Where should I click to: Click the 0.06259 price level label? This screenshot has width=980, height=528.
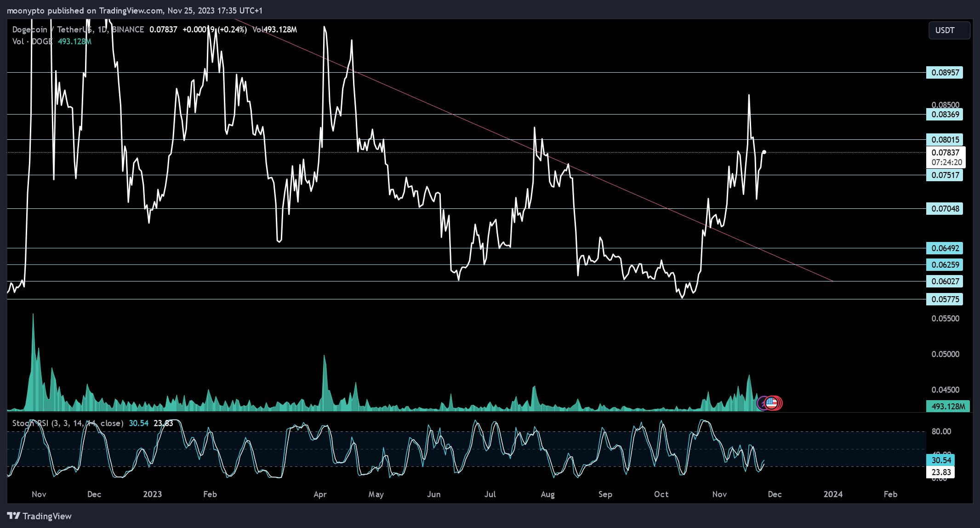point(944,265)
